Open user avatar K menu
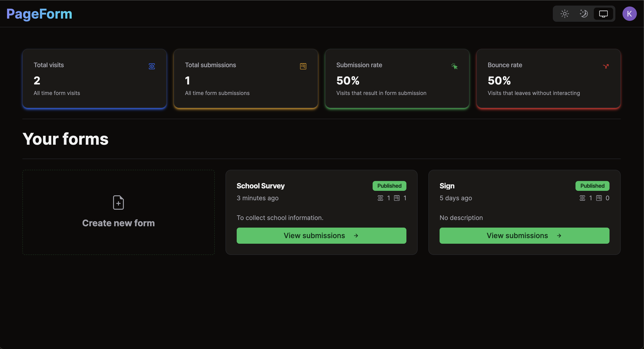This screenshot has height=349, width=644. (x=629, y=14)
